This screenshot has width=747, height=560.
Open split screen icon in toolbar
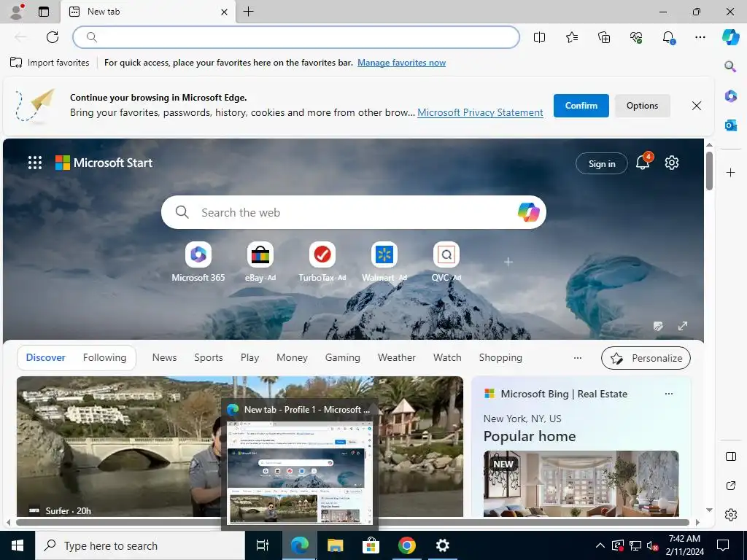[539, 37]
